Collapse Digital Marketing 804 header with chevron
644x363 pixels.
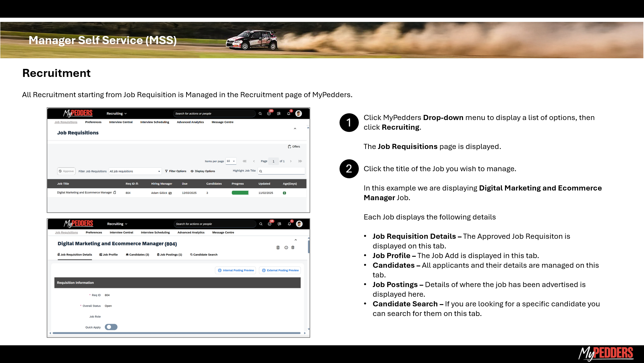[x=296, y=240]
